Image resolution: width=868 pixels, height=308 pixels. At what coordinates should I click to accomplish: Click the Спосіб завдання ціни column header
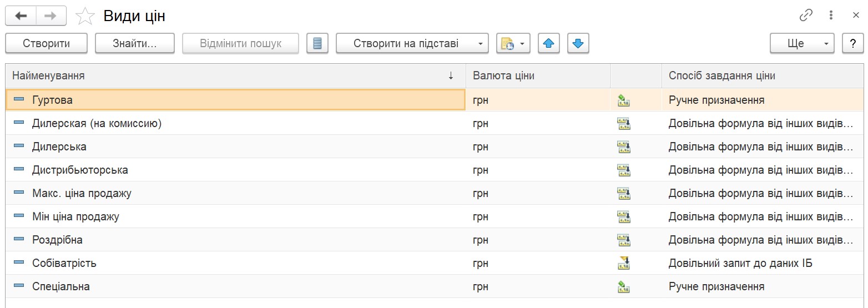coord(763,76)
